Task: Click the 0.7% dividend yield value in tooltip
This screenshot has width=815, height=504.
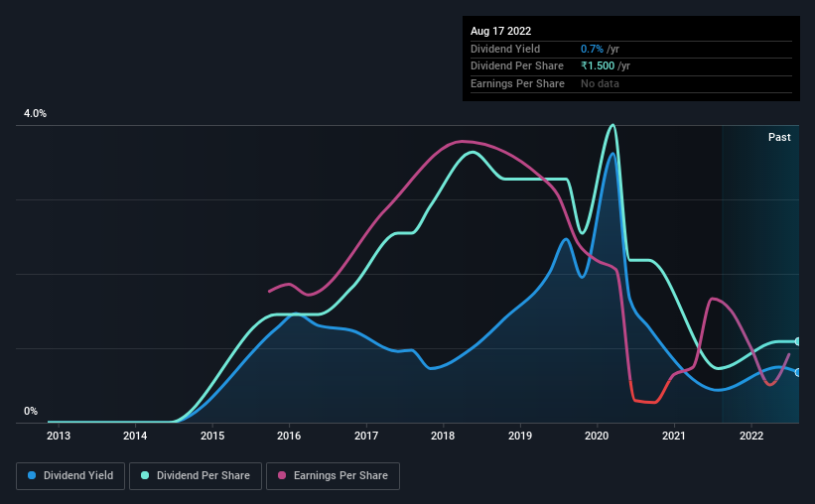Action: (592, 49)
